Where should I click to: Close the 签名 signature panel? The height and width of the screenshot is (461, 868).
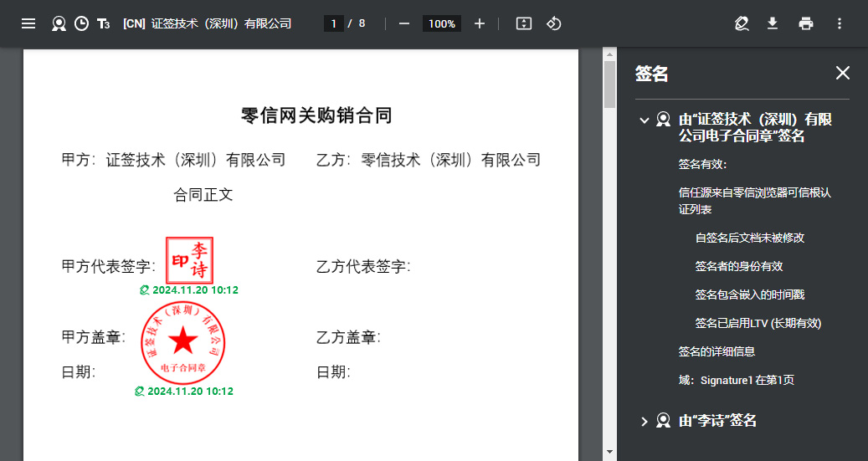[843, 73]
